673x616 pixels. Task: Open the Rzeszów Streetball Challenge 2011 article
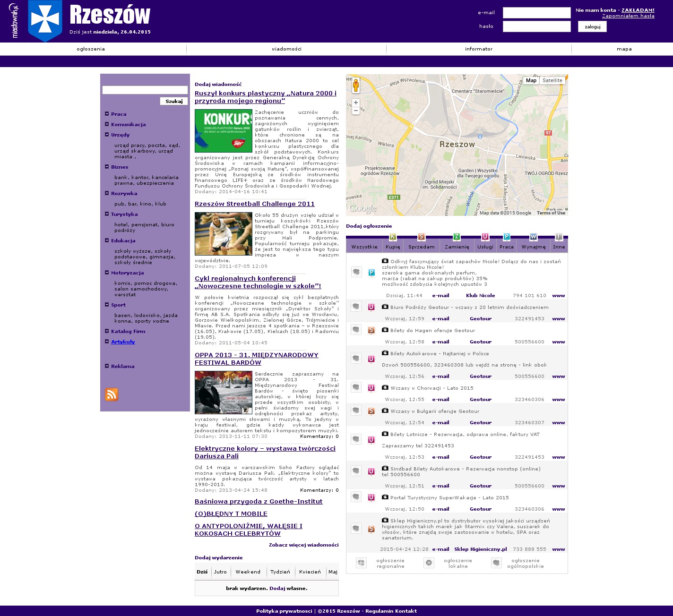255,204
